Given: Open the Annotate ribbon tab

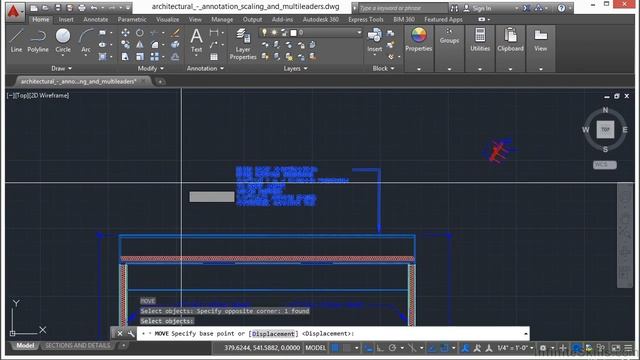Looking at the screenshot, I should click(96, 19).
